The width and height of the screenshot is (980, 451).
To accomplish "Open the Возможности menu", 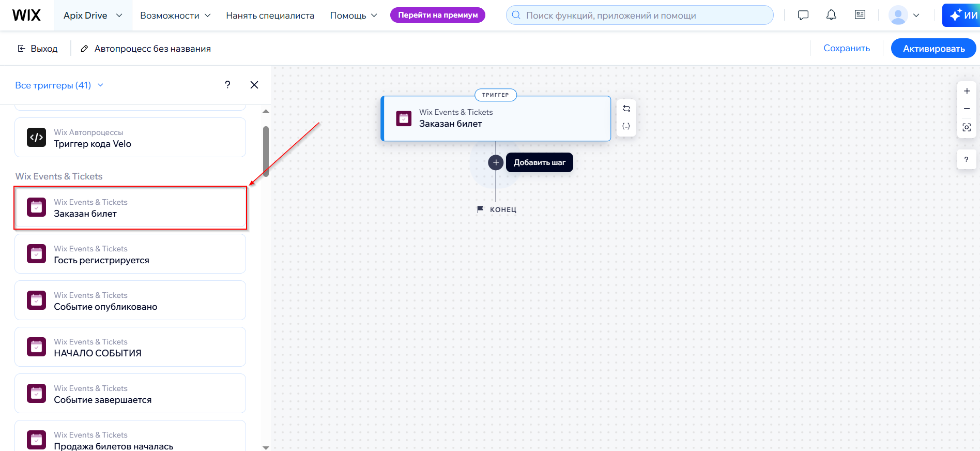I will tap(175, 16).
